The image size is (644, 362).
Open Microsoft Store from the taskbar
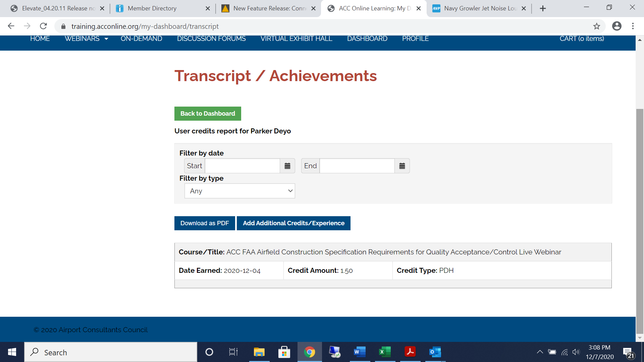point(284,352)
